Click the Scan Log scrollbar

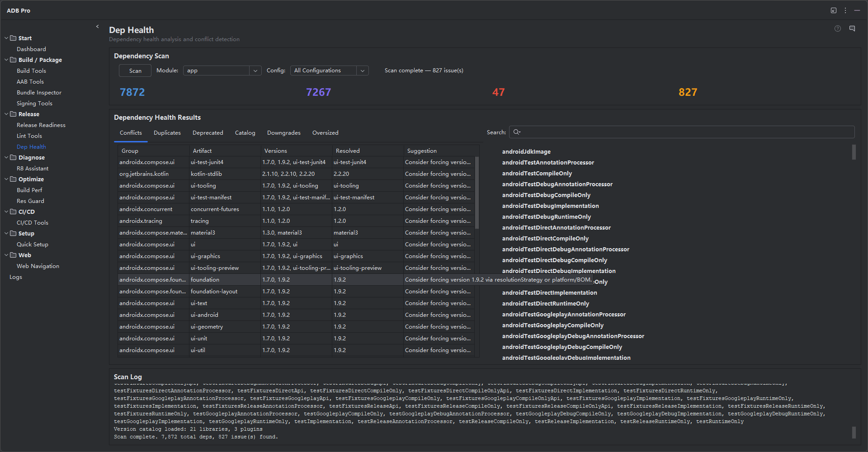854,432
